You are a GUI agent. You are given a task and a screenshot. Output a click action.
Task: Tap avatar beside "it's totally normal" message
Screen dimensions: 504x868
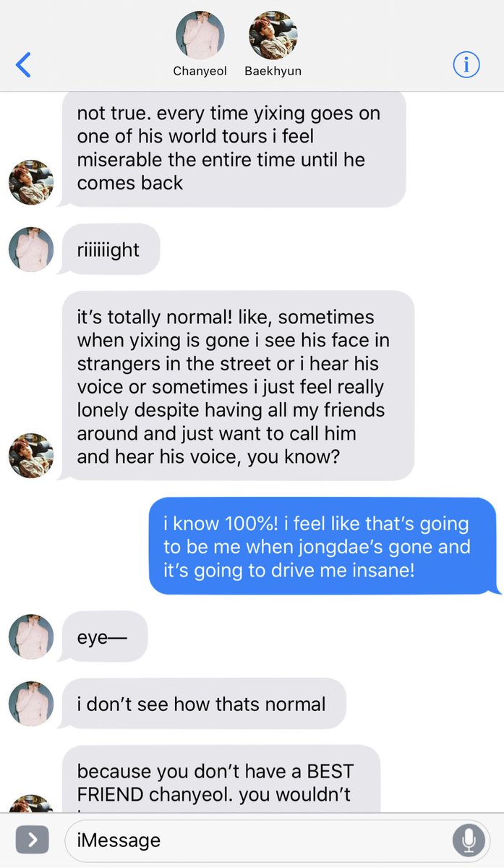(31, 456)
